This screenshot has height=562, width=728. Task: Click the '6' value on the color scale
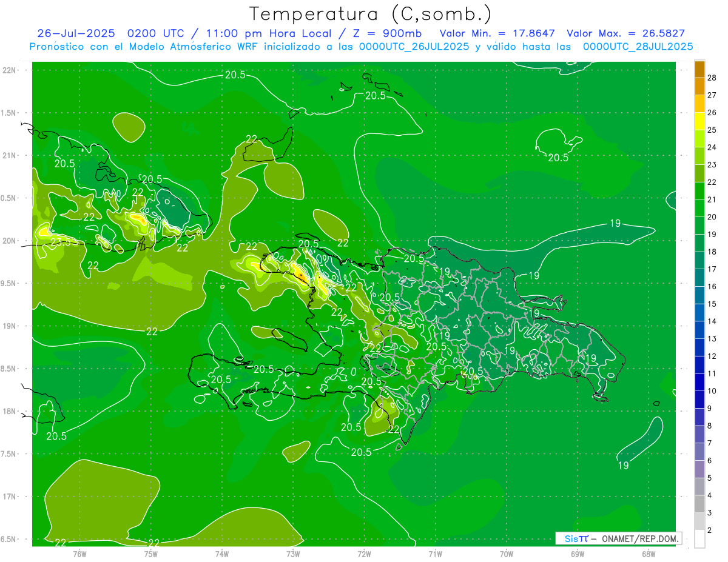710,461
